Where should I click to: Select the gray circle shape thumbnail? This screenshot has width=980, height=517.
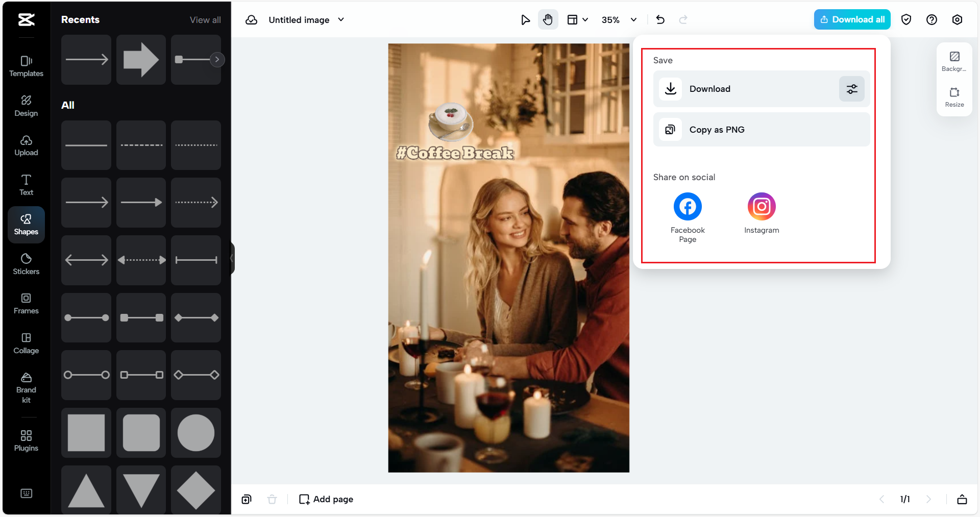click(195, 433)
